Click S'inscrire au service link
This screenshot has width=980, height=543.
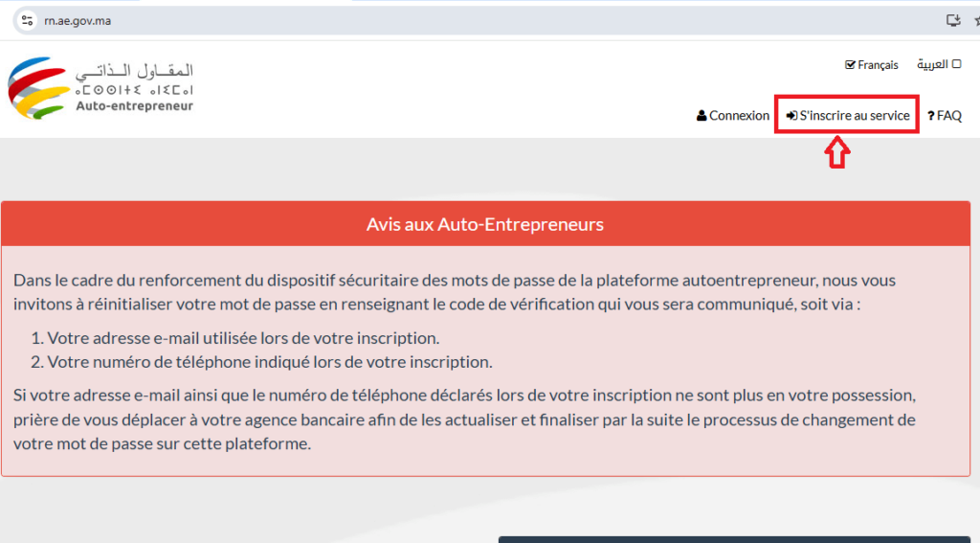pyautogui.click(x=848, y=116)
